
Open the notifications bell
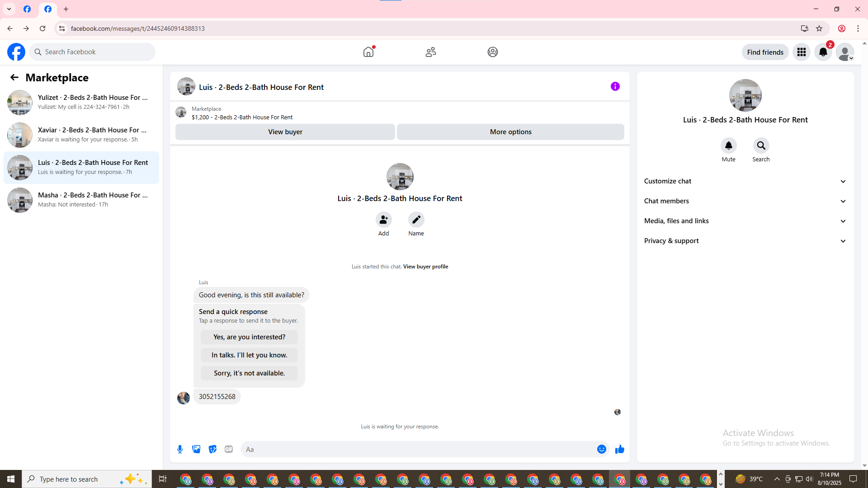(823, 52)
